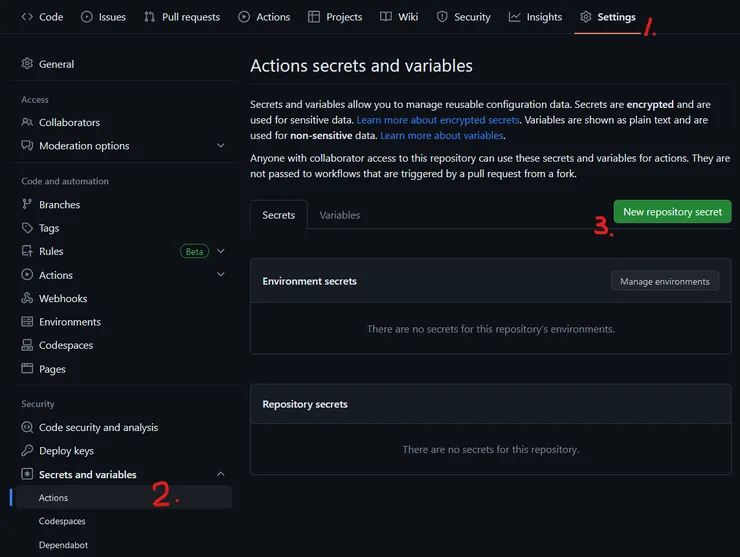Click the Codespaces icon under Code and automation
Image resolution: width=740 pixels, height=557 pixels.
click(28, 346)
